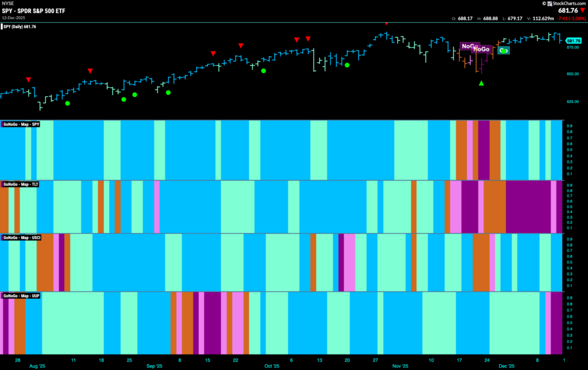
Task: Click the teal Go label with green dot
Action: 504,51
